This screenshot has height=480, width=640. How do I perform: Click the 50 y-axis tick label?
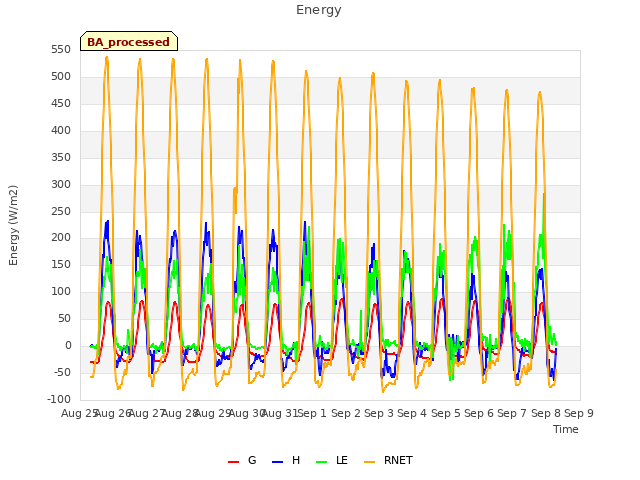coord(64,318)
